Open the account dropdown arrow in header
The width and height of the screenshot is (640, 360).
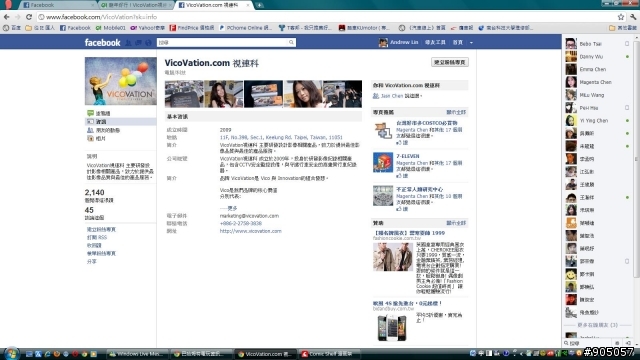[x=471, y=42]
